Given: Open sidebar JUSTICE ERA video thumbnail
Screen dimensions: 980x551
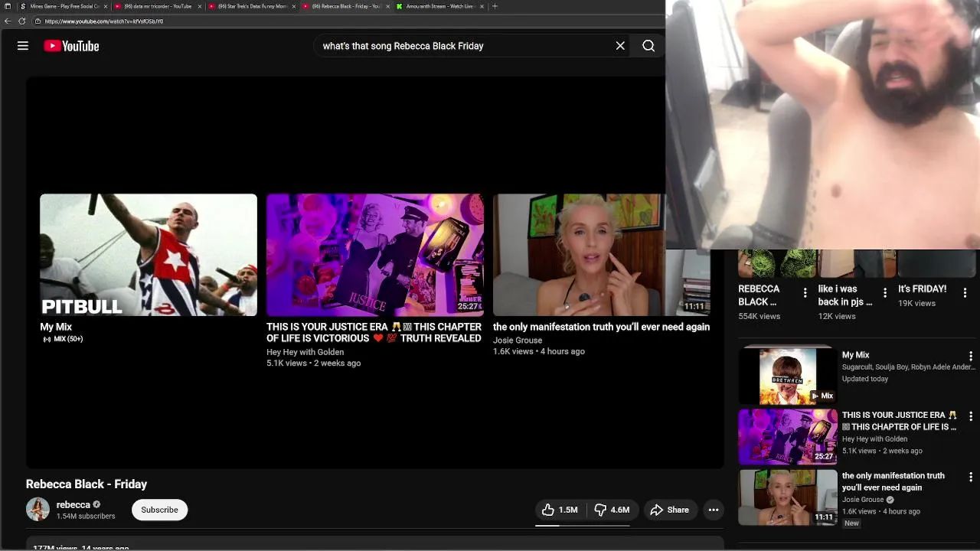Looking at the screenshot, I should click(788, 437).
